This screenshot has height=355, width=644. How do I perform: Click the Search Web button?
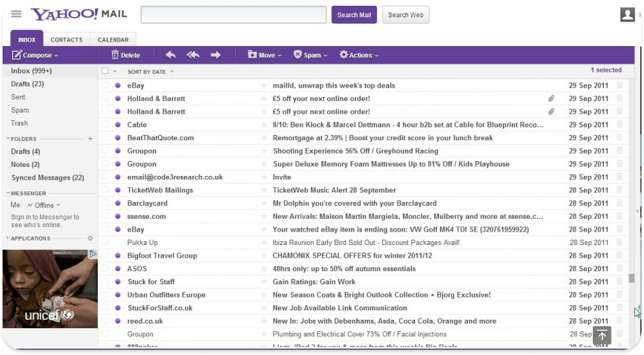(405, 15)
